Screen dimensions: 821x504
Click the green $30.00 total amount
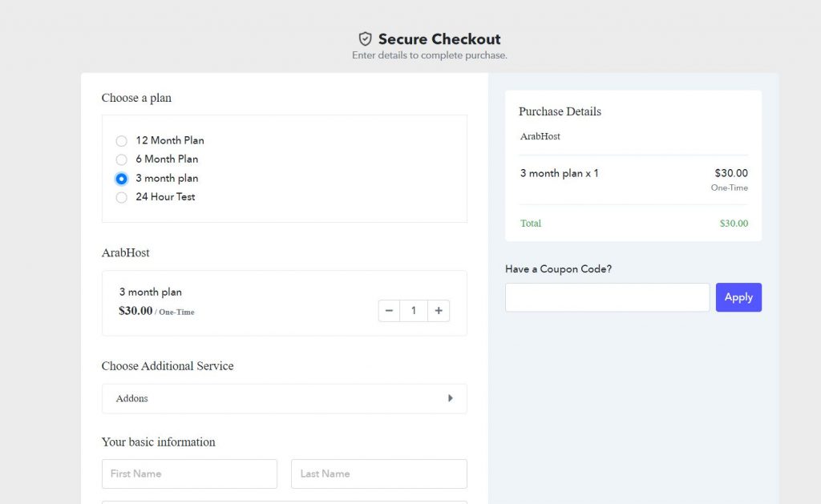734,224
